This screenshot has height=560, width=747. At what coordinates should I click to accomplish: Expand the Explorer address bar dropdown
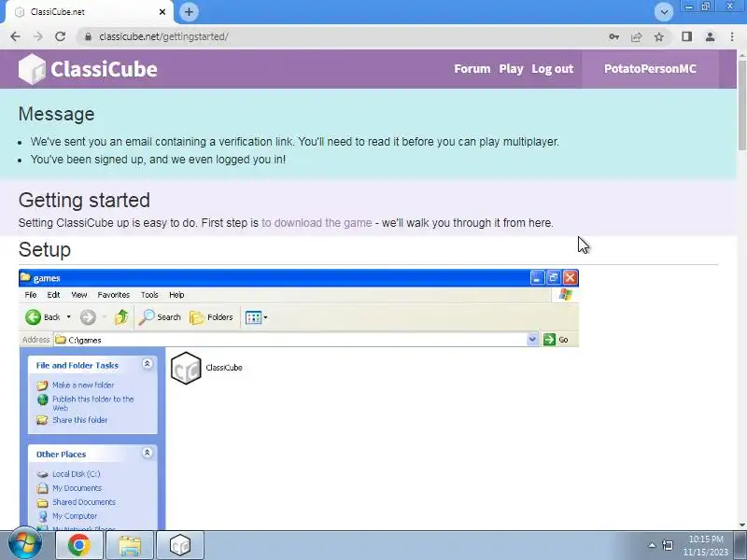[532, 340]
